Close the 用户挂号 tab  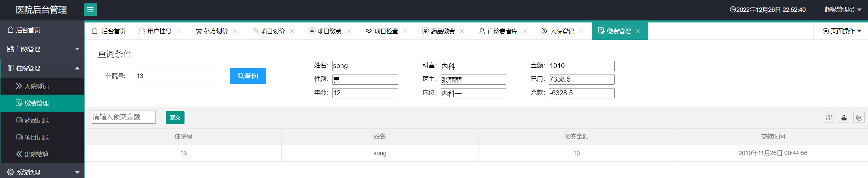tap(179, 31)
